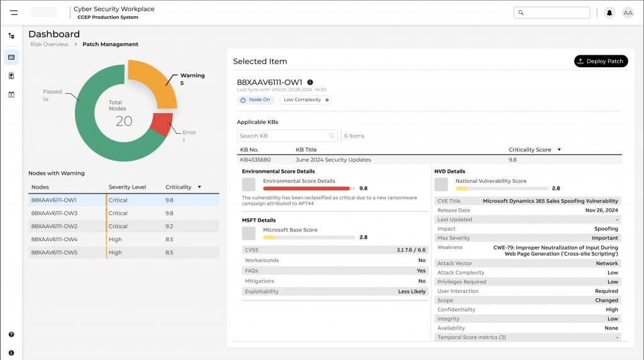The image size is (644, 360).
Task: Toggle the Low Complexity chip
Action: [x=306, y=100]
